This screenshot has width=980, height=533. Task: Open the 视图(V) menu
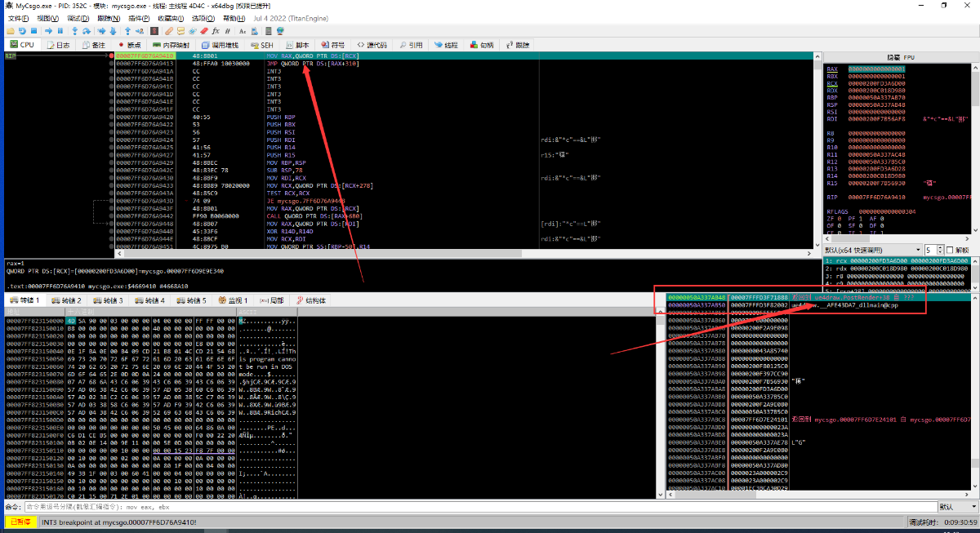click(x=48, y=18)
